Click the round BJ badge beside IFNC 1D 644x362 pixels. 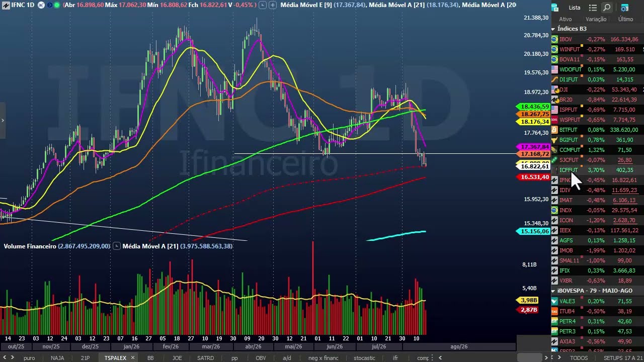[x=41, y=5]
